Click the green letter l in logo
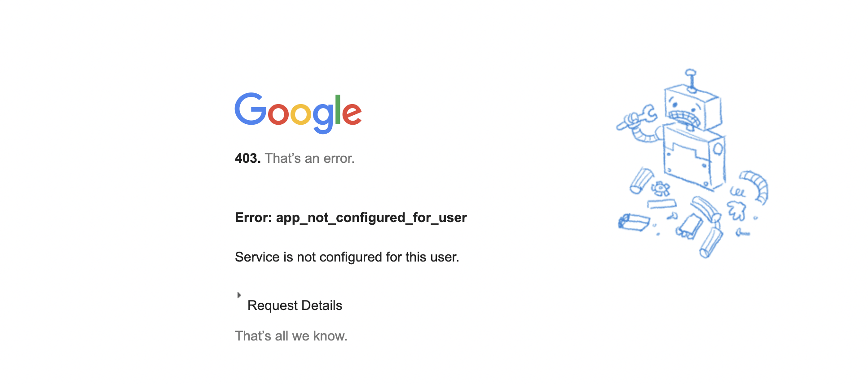This screenshot has height=384, width=868. (x=338, y=109)
